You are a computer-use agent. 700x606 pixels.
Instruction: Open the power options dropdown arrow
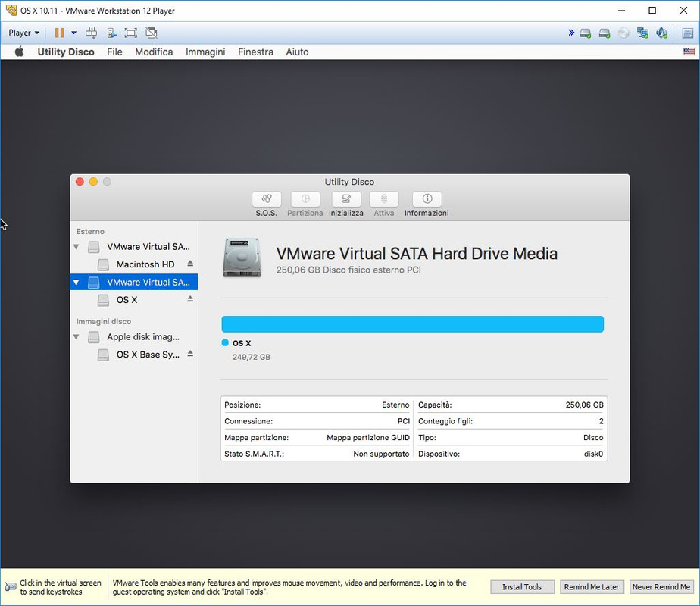[x=74, y=33]
